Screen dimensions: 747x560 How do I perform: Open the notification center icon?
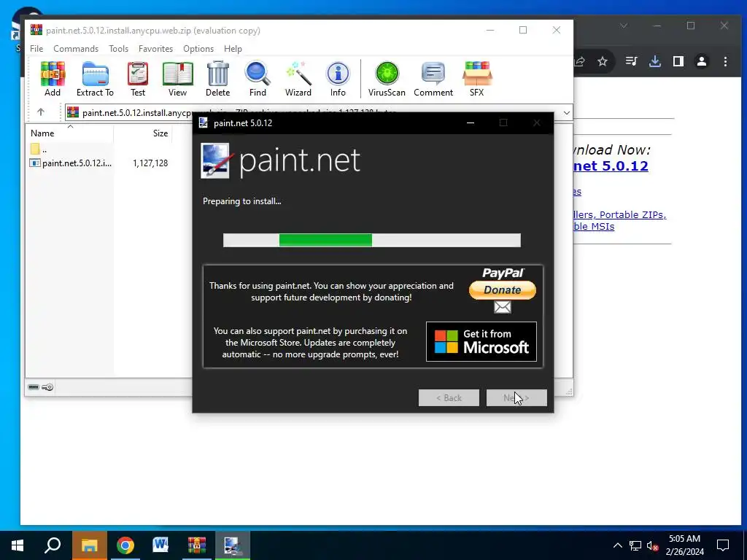[x=723, y=545]
